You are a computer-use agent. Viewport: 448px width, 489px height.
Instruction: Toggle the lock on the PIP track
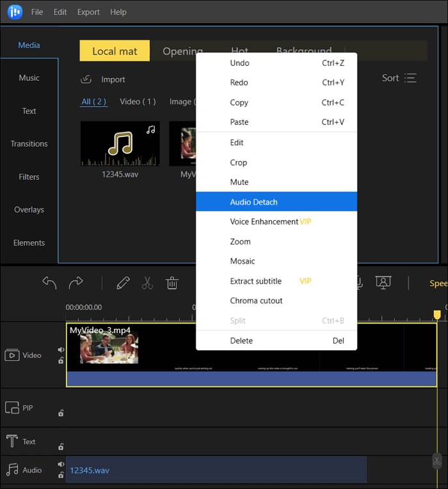pyautogui.click(x=61, y=413)
